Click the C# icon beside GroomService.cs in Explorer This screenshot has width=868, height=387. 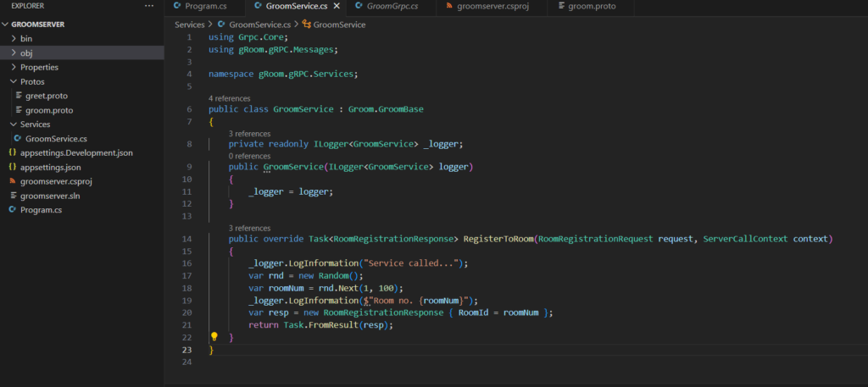tap(18, 138)
